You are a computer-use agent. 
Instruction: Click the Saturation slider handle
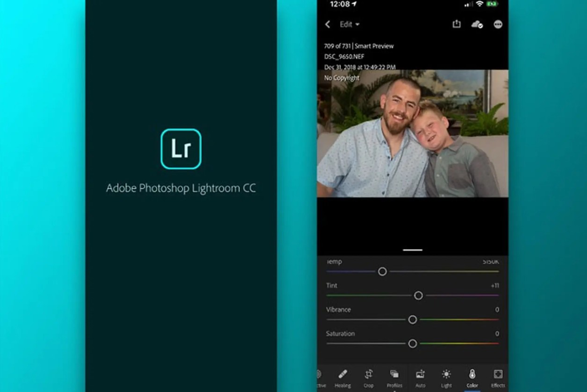click(413, 344)
